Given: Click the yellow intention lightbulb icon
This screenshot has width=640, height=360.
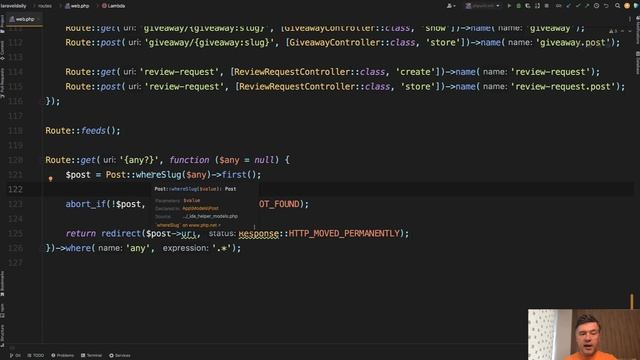Looking at the screenshot, I should click(51, 178).
